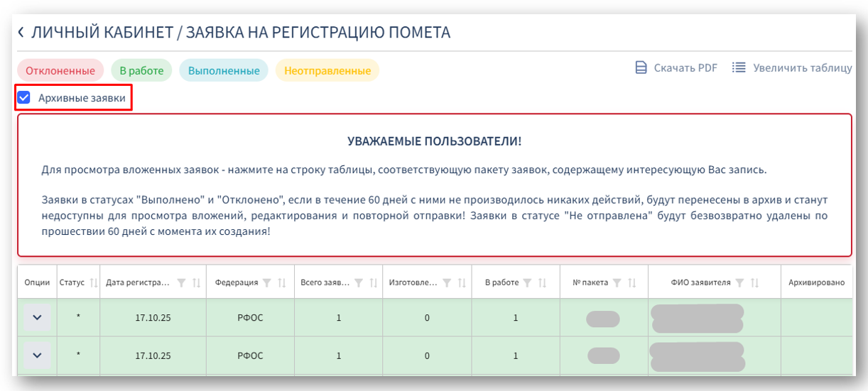Viewport: 868px width, 391px height.
Task: Sort the Статус column
Action: coord(93,282)
